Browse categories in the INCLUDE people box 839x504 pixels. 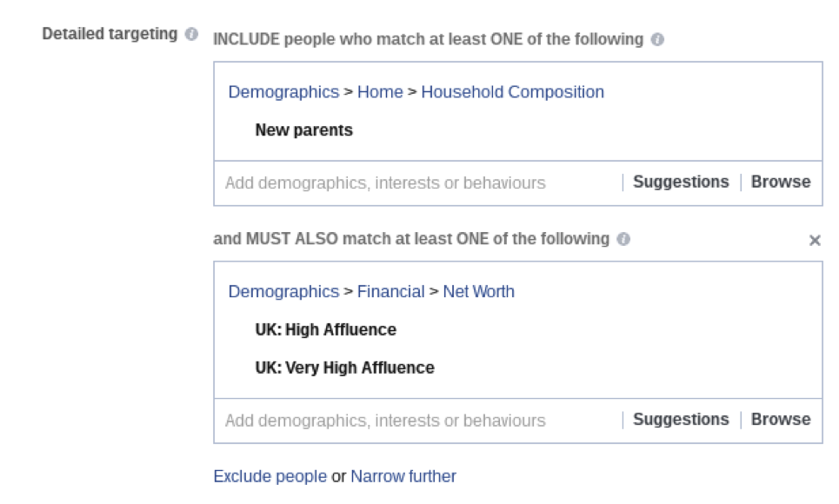(x=781, y=182)
